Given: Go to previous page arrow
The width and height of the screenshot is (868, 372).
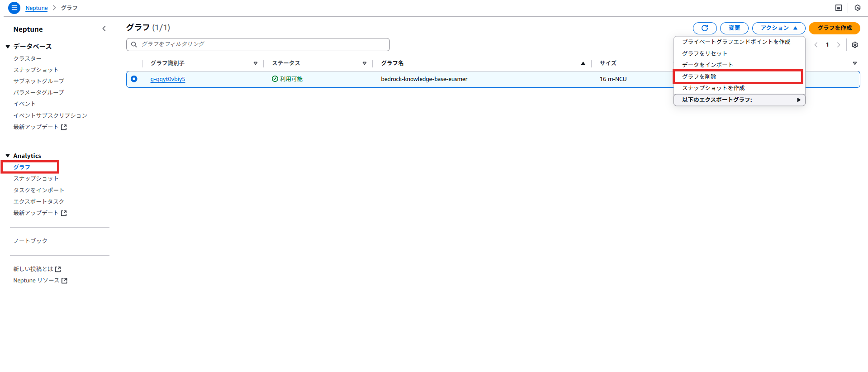Looking at the screenshot, I should [x=816, y=45].
